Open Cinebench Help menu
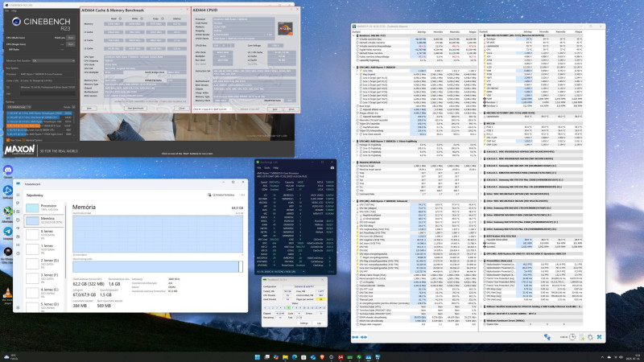644x362 pixels. click(14, 10)
